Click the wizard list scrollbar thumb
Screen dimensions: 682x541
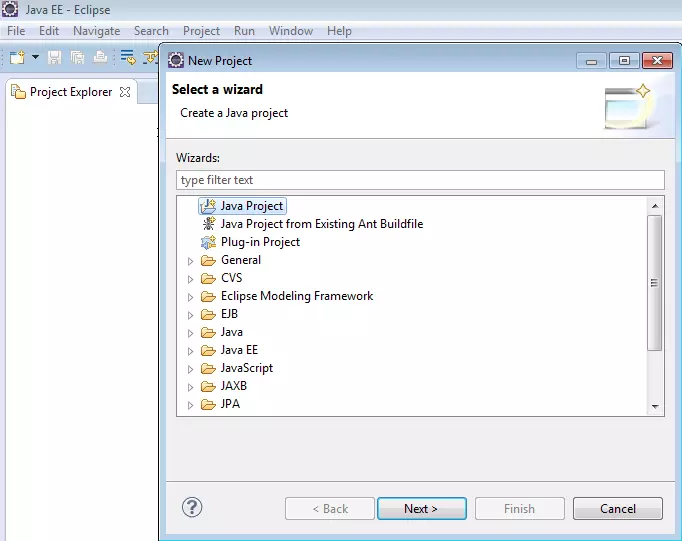654,283
